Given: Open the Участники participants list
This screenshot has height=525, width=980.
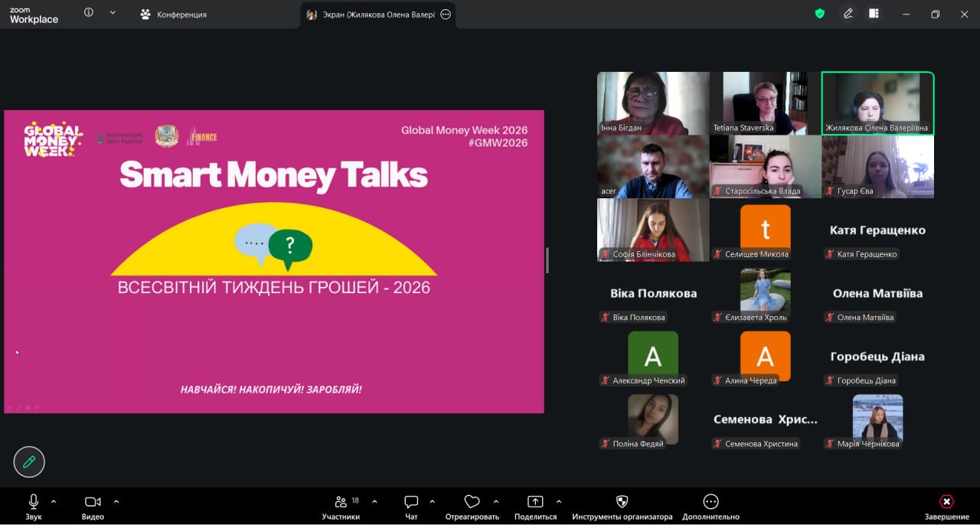Looking at the screenshot, I should (x=341, y=507).
